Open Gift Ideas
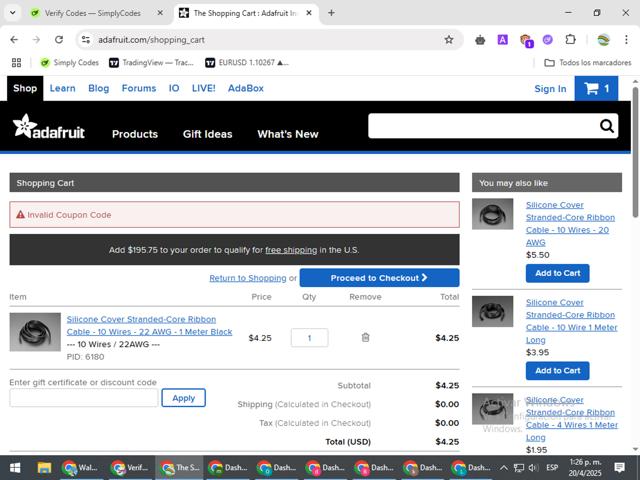This screenshot has height=480, width=640. [207, 134]
